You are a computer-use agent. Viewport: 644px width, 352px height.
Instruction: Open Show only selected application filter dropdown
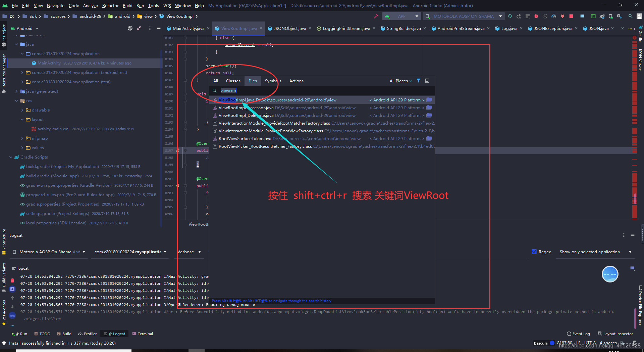coord(595,252)
